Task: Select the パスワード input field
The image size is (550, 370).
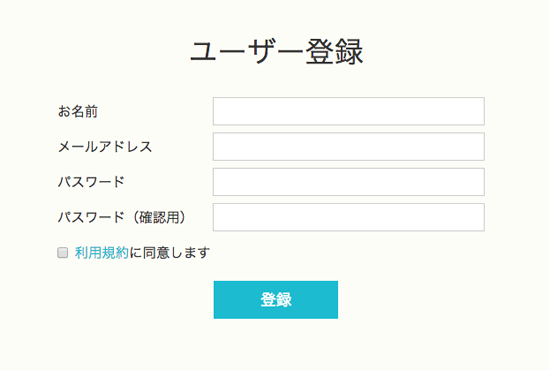Action: click(x=349, y=182)
